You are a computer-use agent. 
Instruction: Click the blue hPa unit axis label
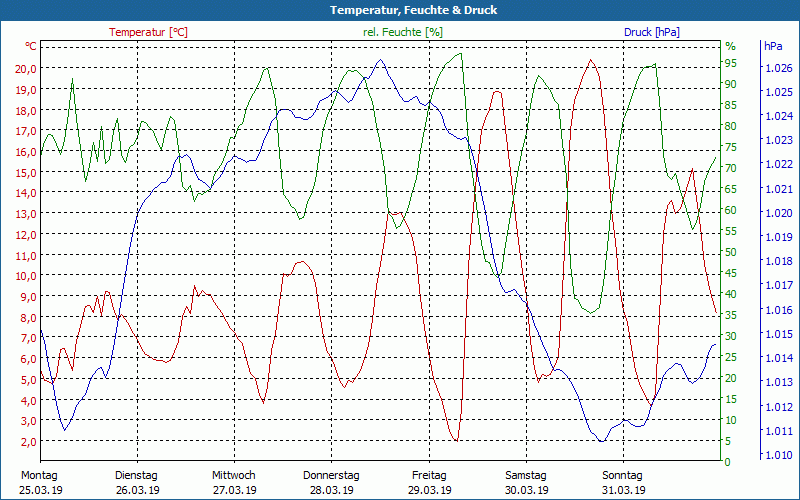(x=773, y=46)
